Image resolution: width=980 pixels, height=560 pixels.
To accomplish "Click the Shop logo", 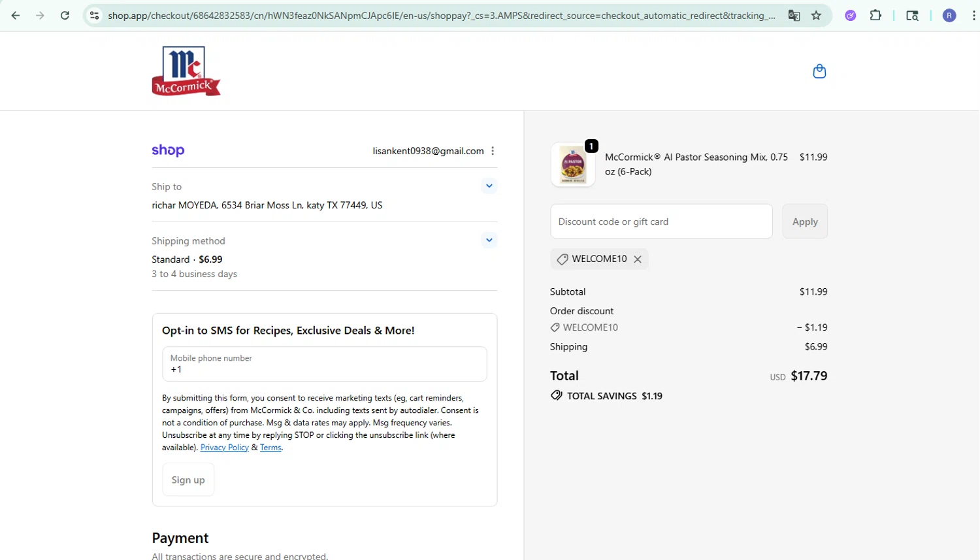I will pyautogui.click(x=168, y=150).
